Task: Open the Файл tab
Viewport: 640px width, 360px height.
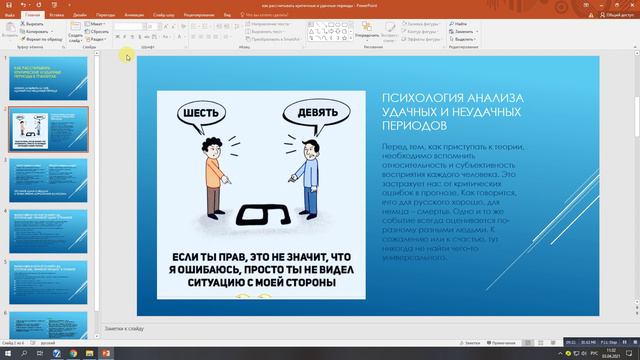Action: [x=9, y=15]
